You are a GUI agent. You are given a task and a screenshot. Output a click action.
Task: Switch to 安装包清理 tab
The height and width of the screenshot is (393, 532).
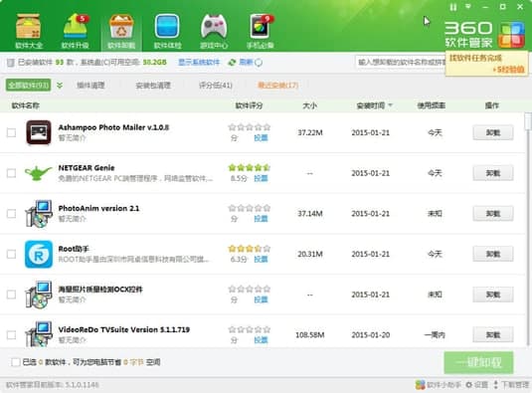click(x=153, y=86)
